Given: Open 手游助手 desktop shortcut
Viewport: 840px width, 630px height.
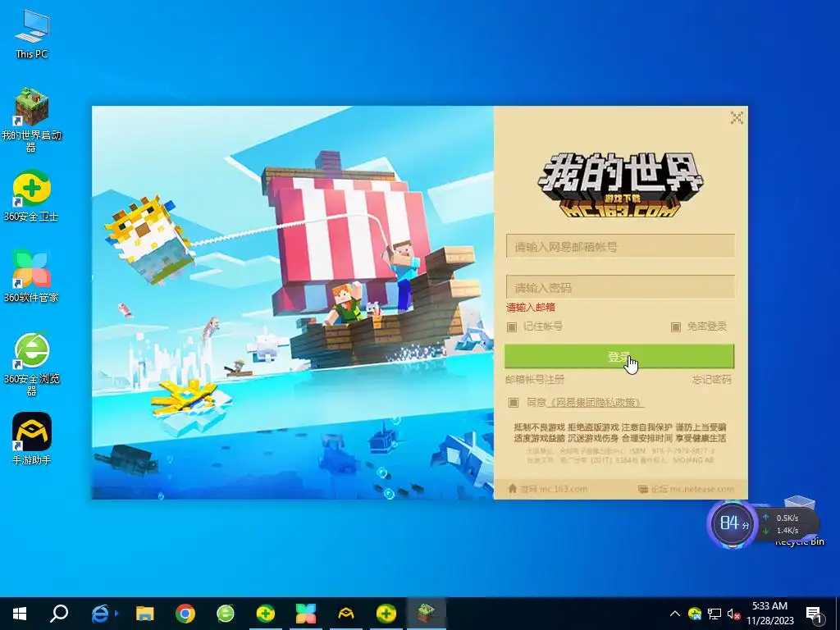Looking at the screenshot, I should coord(31,438).
